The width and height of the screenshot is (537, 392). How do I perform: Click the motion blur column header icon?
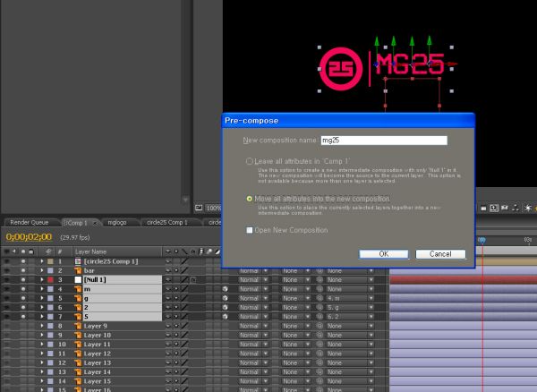[209, 251]
